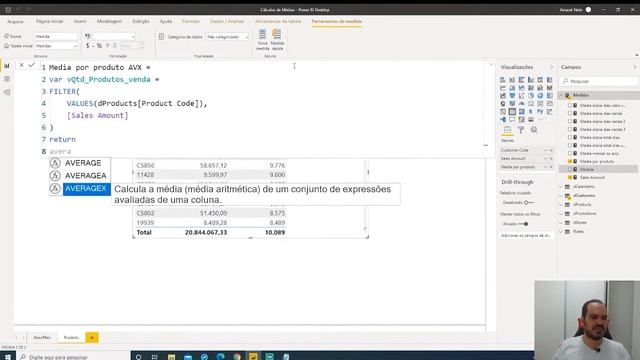Select the Pie chart visual
The height and width of the screenshot is (360, 640).
(x=531, y=96)
